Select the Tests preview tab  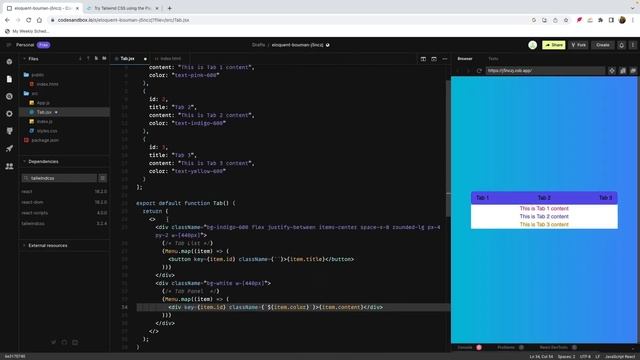[493, 59]
